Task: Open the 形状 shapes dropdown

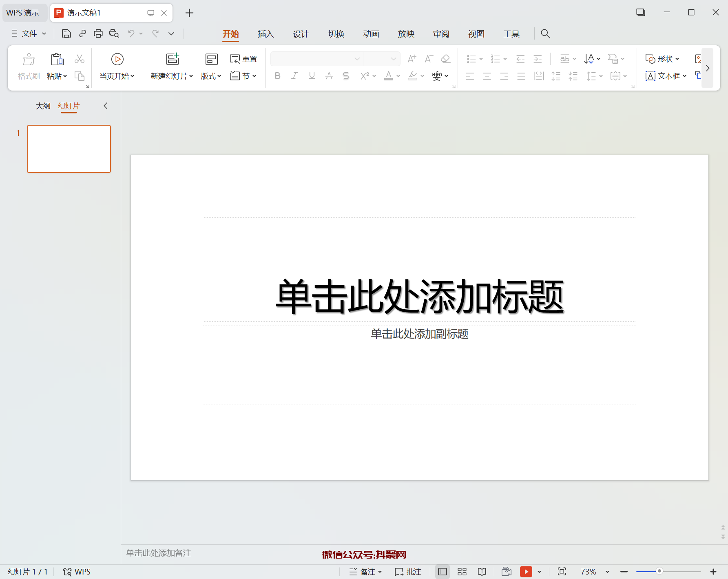Action: point(662,59)
